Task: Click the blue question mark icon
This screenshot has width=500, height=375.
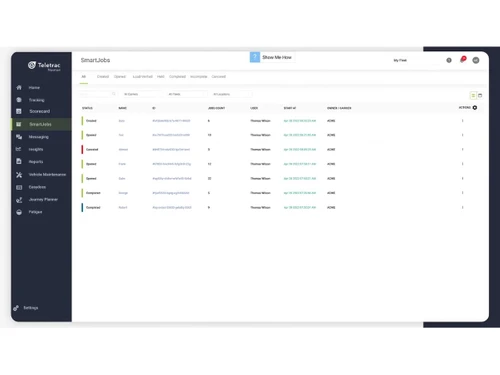Action: (x=255, y=57)
